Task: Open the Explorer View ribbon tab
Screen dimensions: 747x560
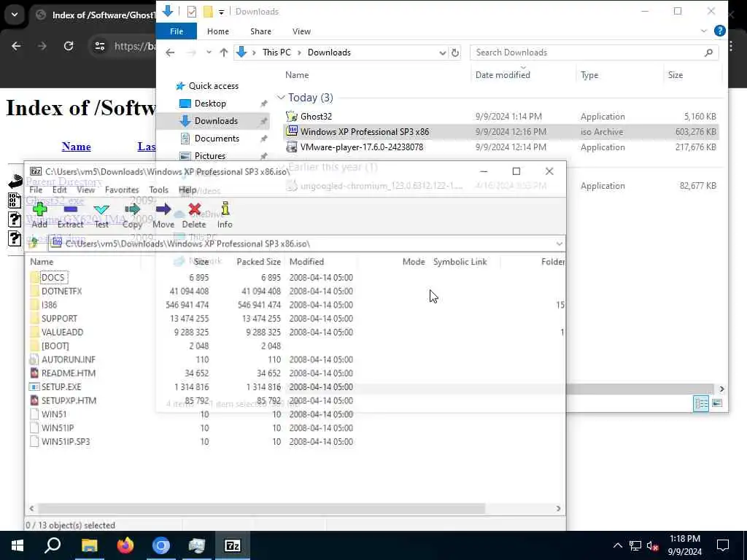Action: (x=301, y=31)
